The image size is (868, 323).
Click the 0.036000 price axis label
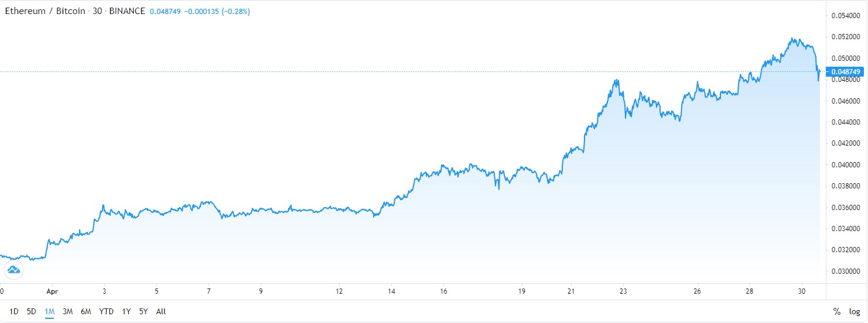pos(845,208)
